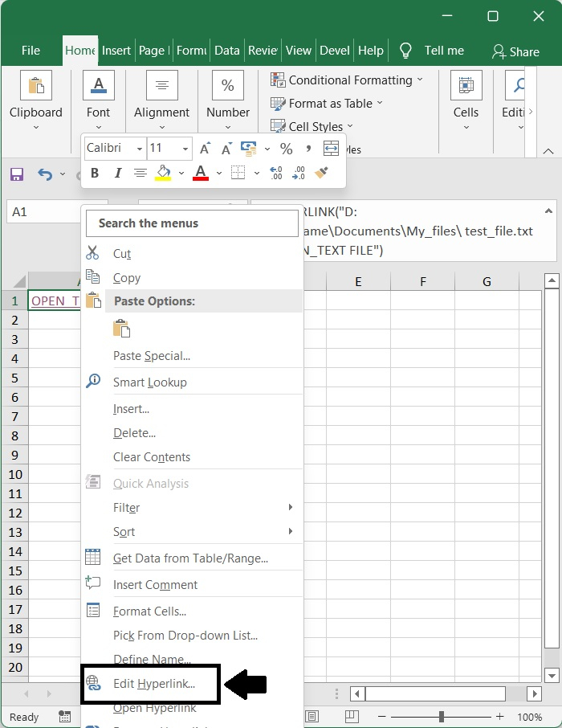Expand the formula bar chevron
Viewport: 562px width, 728px height.
point(548,211)
